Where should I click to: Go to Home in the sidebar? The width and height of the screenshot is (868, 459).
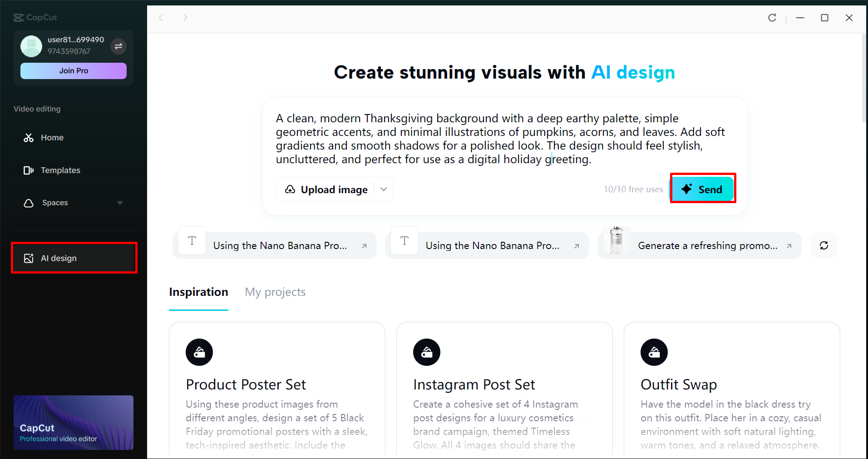click(52, 138)
